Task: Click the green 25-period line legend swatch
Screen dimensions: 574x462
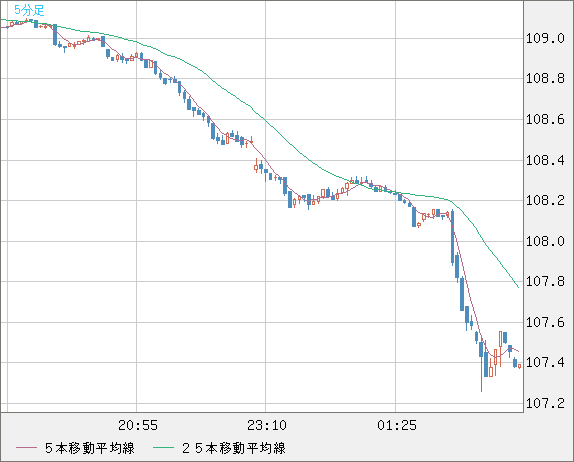Action: (x=163, y=448)
